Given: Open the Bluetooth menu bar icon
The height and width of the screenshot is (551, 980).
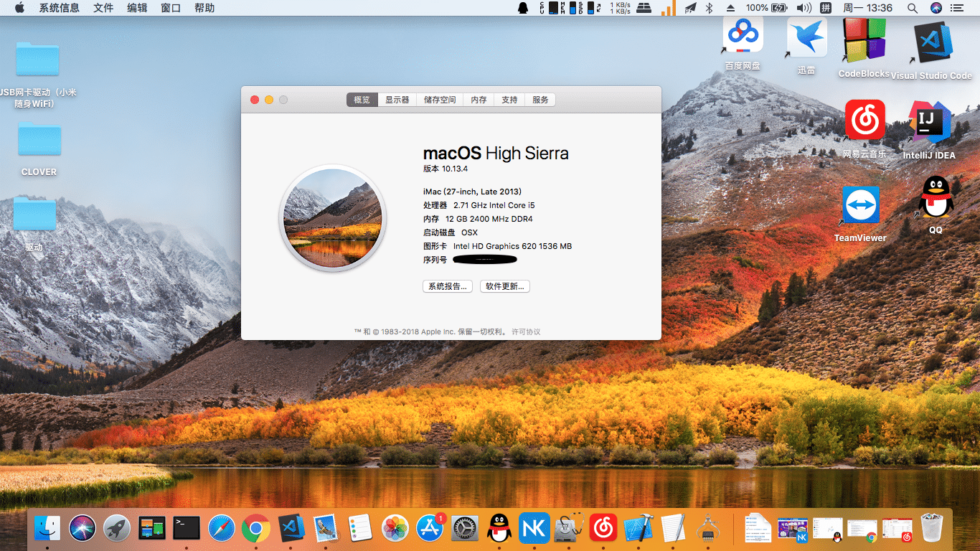Looking at the screenshot, I should [x=710, y=8].
